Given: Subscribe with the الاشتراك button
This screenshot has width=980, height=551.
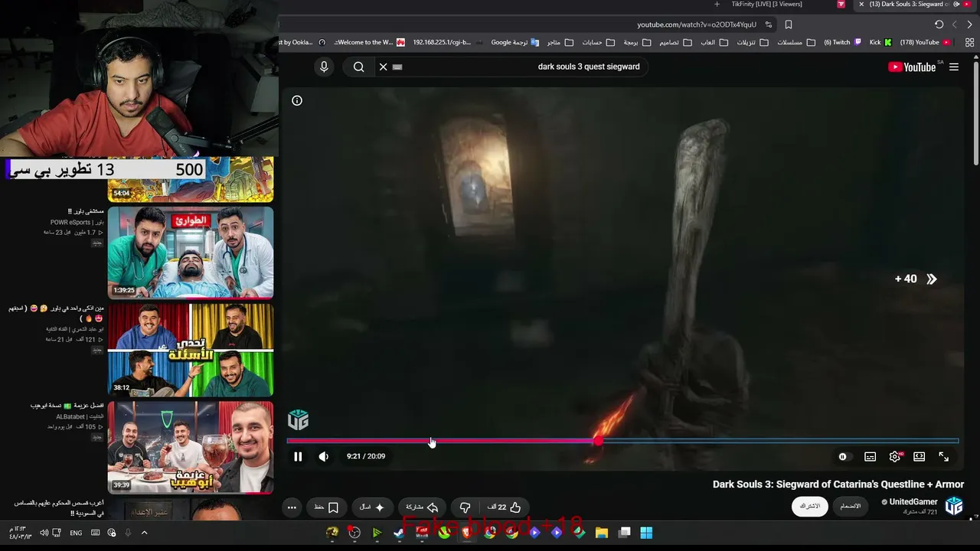Looking at the screenshot, I should 810,507.
